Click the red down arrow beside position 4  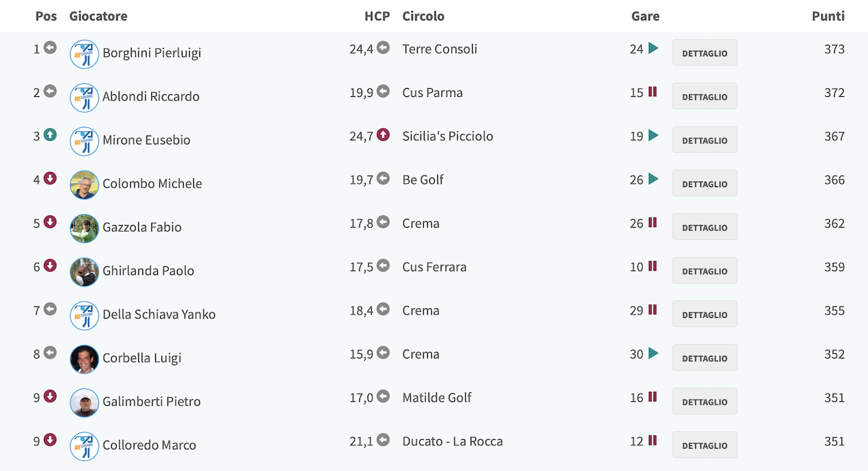[x=50, y=178]
